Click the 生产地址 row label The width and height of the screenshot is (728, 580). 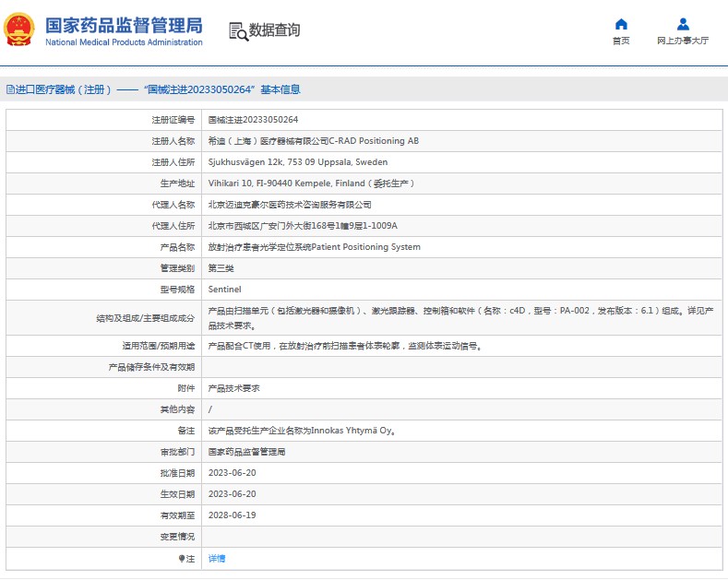pos(177,183)
